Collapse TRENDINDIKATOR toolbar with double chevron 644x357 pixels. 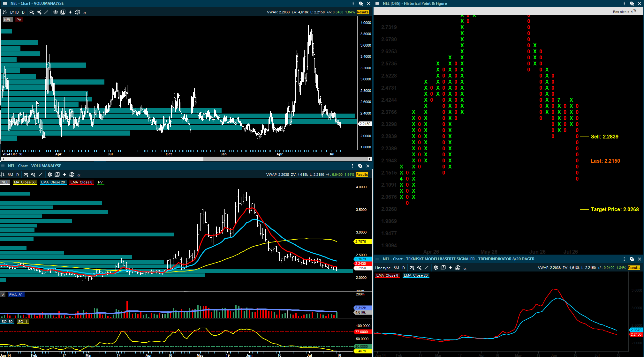pyautogui.click(x=465, y=268)
